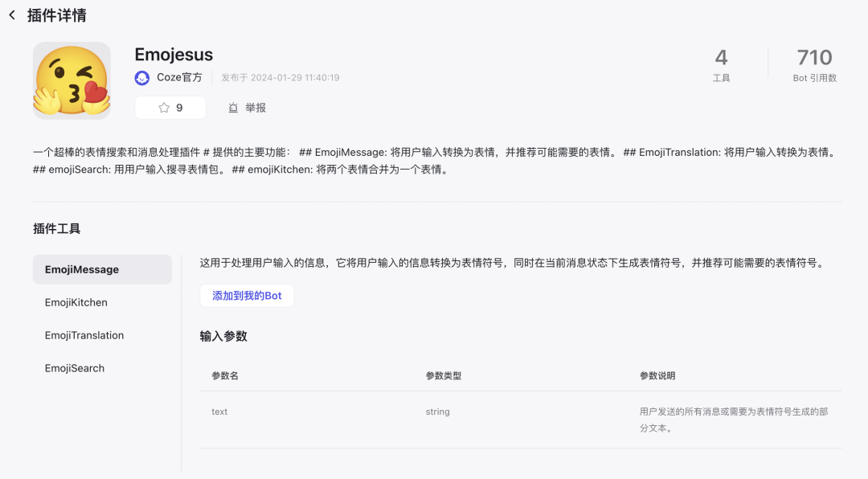
Task: Click the 输入参数 section heading
Action: (223, 336)
